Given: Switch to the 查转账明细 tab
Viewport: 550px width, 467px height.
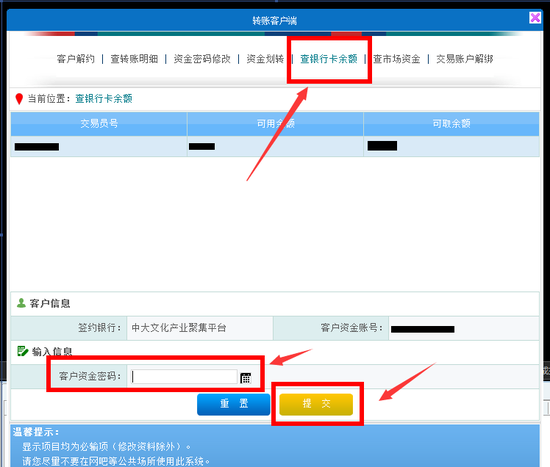Looking at the screenshot, I should tap(134, 59).
